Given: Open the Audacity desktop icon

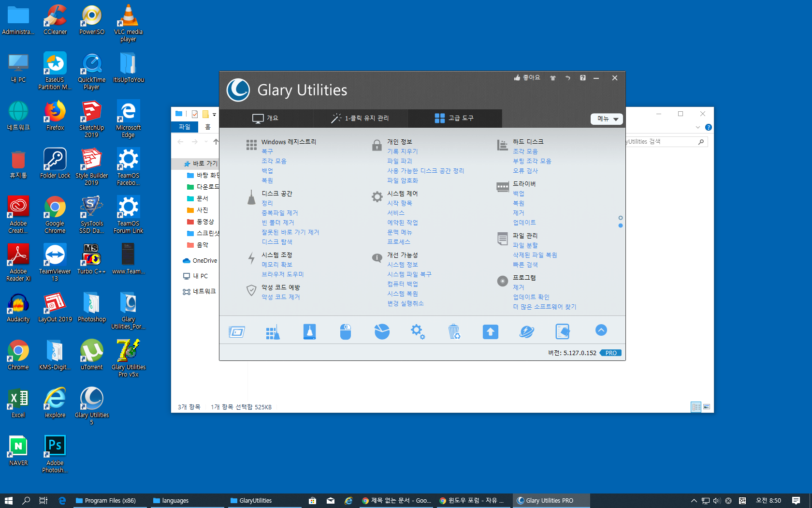Looking at the screenshot, I should (x=18, y=307).
